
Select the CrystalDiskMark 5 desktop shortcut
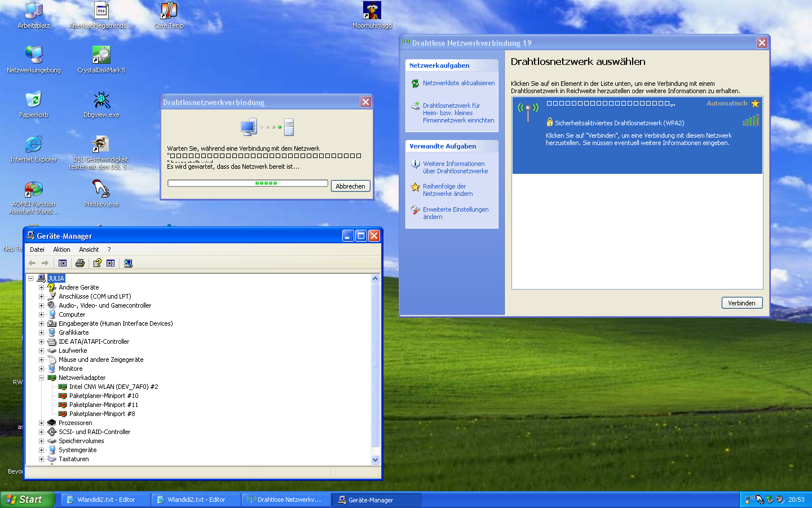[x=101, y=60]
